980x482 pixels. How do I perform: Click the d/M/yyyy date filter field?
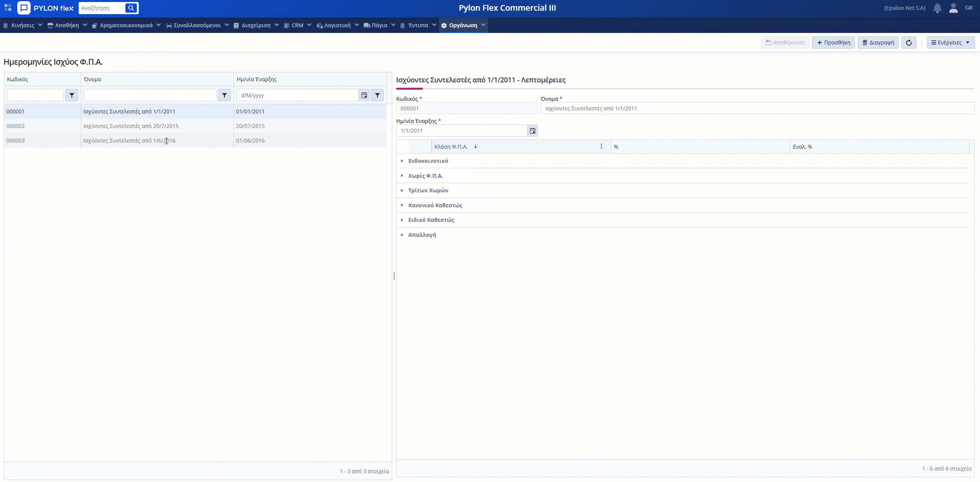tap(297, 95)
